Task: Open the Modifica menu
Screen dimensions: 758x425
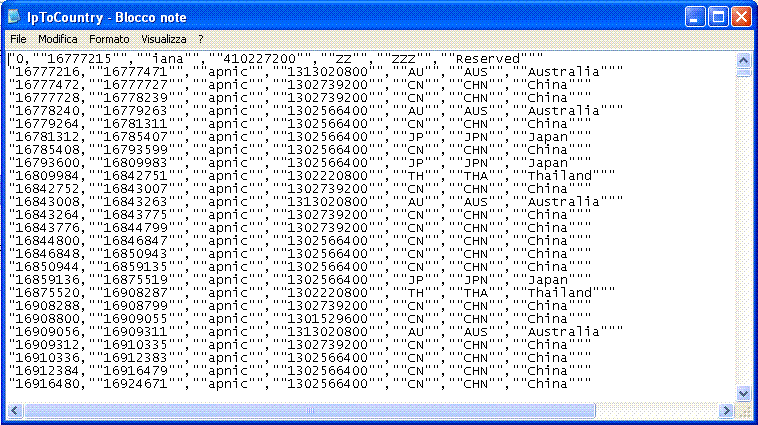Action: point(58,39)
